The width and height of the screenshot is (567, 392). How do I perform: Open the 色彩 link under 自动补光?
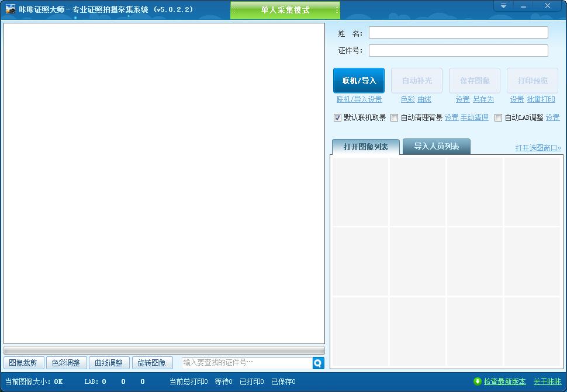coord(407,99)
